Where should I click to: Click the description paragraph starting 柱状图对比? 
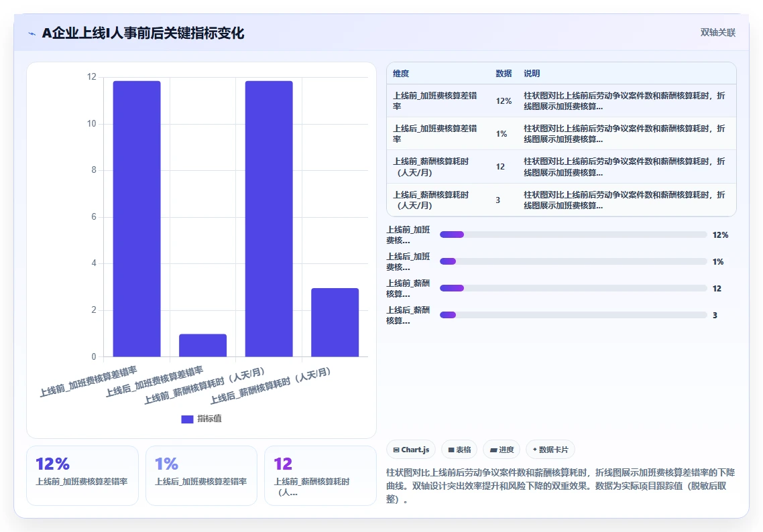561,485
